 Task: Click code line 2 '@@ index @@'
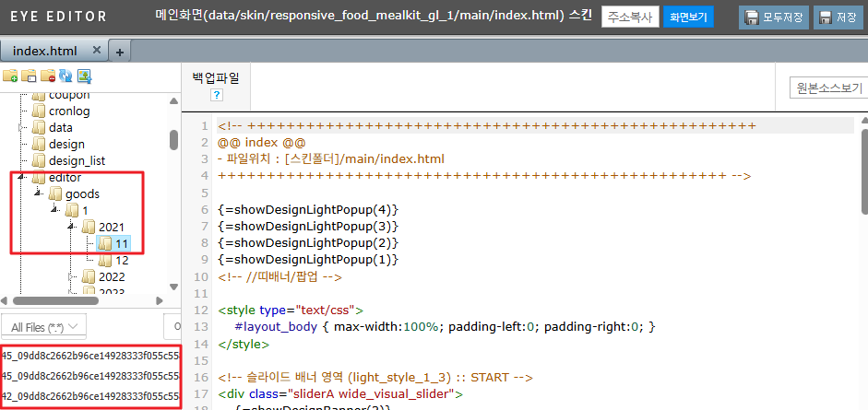[261, 143]
